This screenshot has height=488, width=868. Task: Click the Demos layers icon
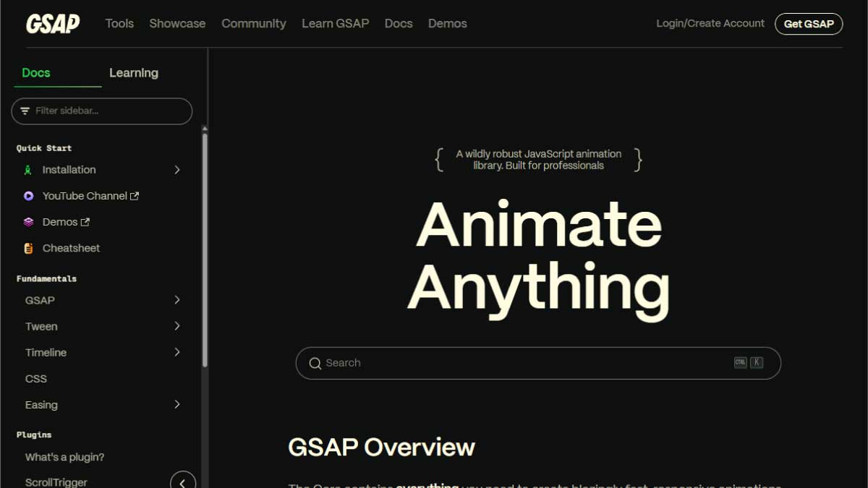28,222
